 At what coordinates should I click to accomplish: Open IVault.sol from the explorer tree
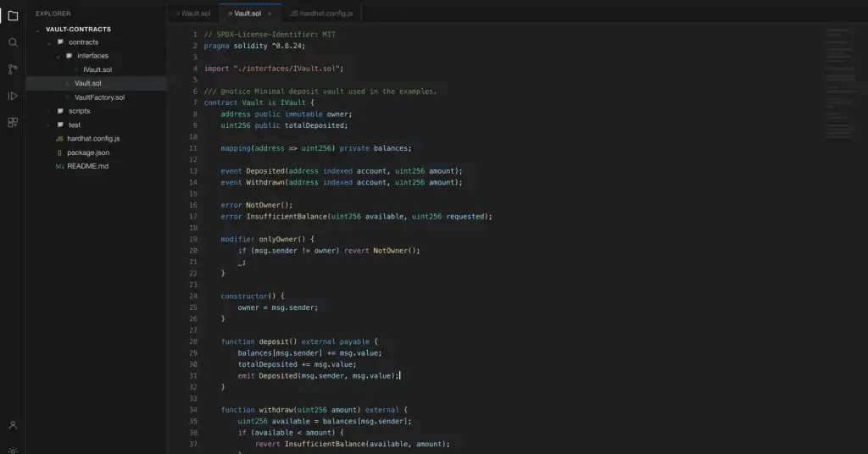[97, 69]
